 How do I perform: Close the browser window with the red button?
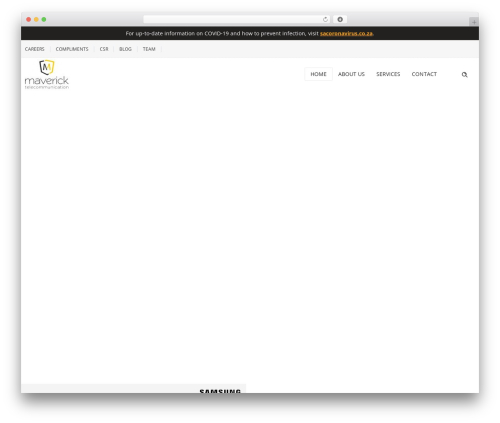[29, 20]
